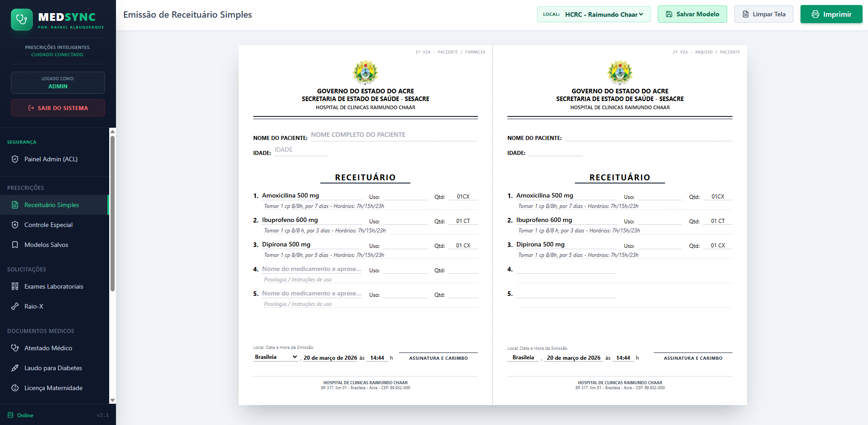The height and width of the screenshot is (425, 868).
Task: Click the Exames Laboratoriais test tube icon
Action: tap(15, 286)
